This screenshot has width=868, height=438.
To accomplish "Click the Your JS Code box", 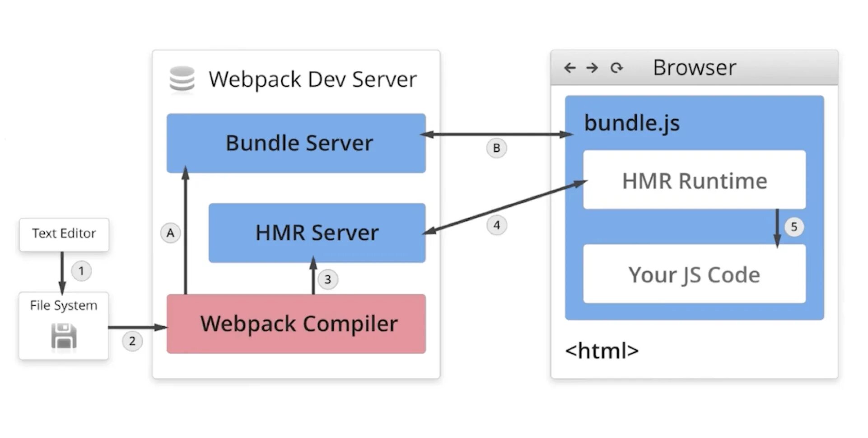I will [x=695, y=274].
